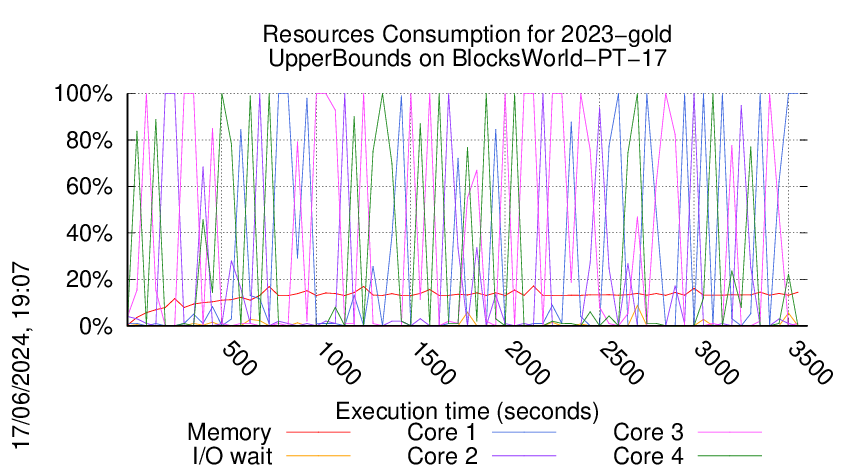Click the 1500 x-axis tick label
The image size is (850, 475).
coord(433,363)
